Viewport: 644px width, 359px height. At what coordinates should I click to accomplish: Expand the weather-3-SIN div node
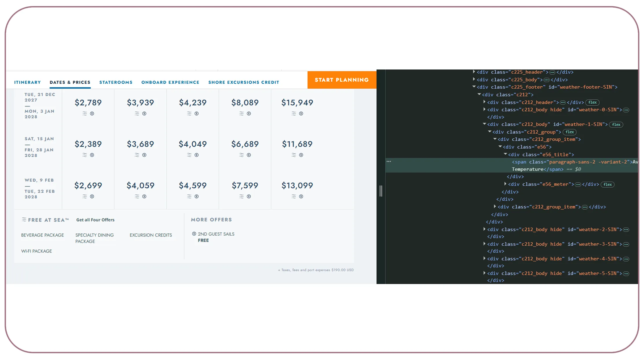(x=484, y=244)
